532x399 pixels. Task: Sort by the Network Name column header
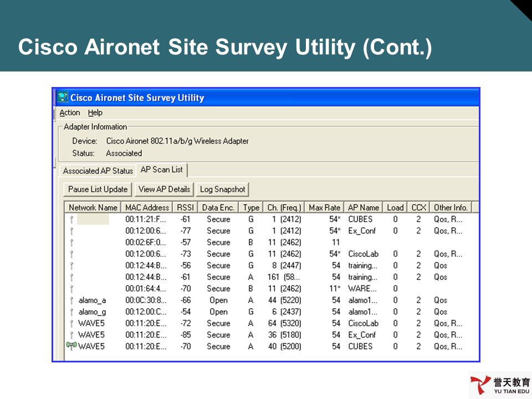93,207
